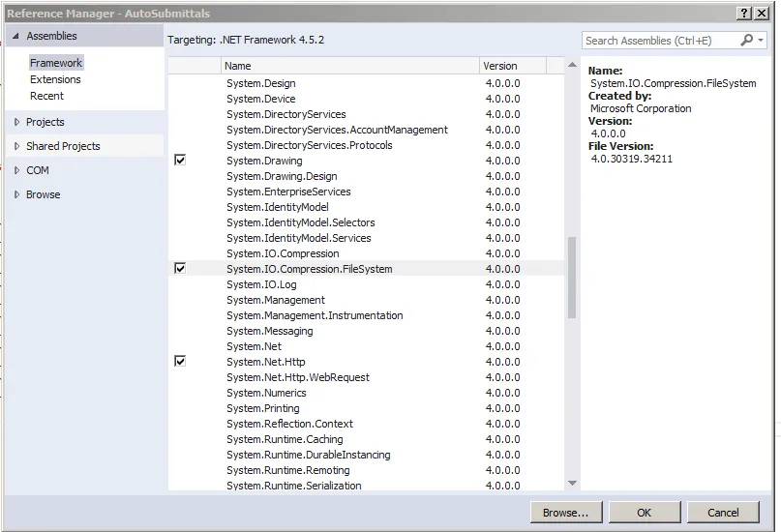Click the Search Assemblies input field

[x=661, y=41]
